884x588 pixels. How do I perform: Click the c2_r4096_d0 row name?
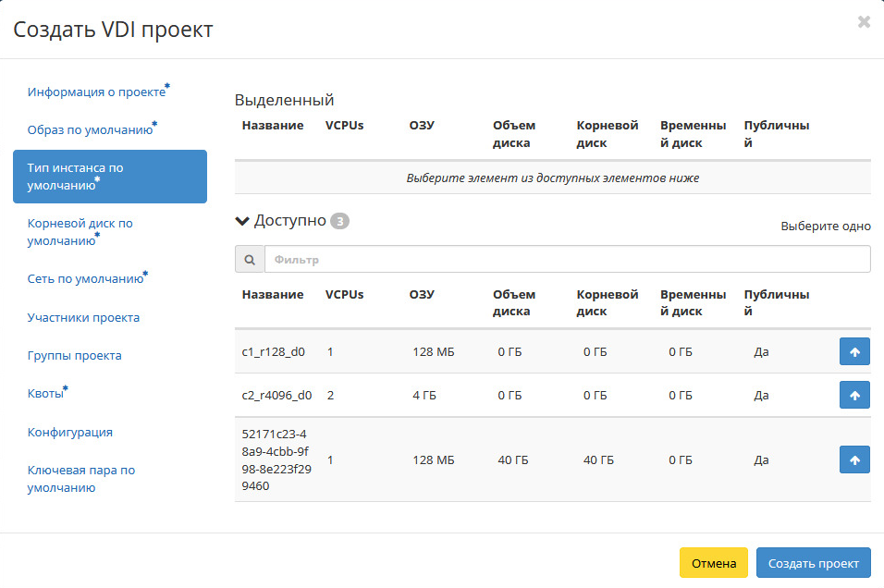click(x=276, y=395)
